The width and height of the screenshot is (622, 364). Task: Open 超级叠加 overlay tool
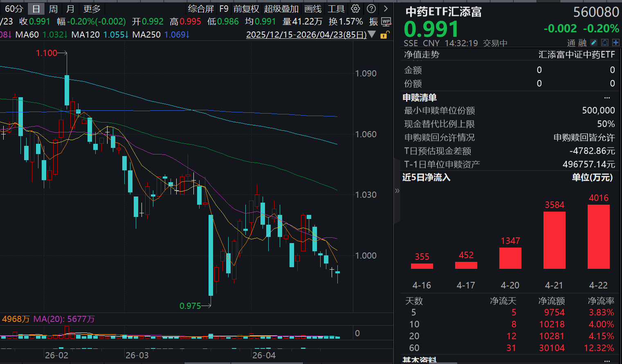pyautogui.click(x=281, y=9)
